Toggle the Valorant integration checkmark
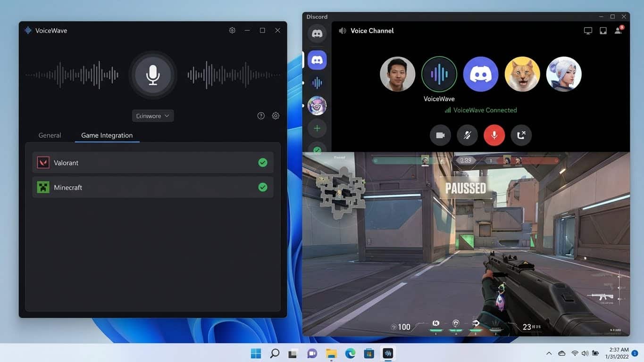This screenshot has height=362, width=644. tap(263, 163)
